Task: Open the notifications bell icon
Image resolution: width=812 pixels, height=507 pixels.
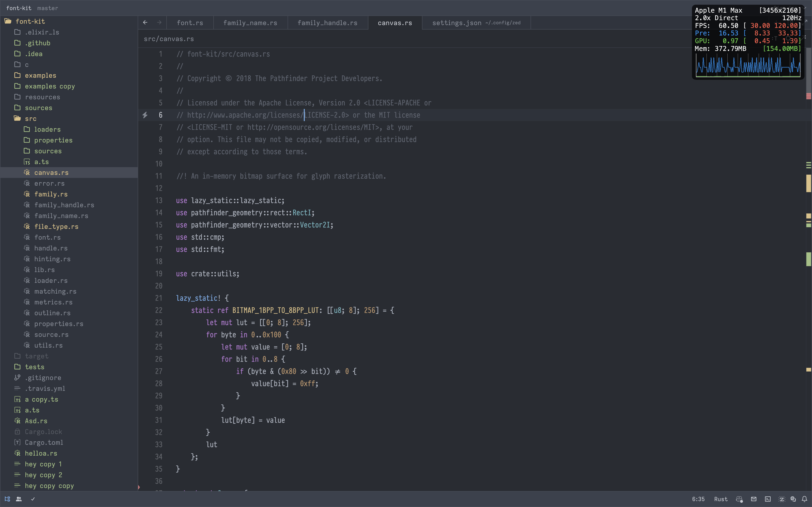Action: tap(805, 499)
